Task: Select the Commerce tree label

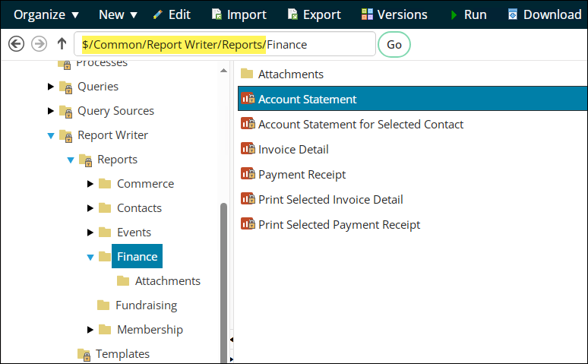Action: (146, 184)
